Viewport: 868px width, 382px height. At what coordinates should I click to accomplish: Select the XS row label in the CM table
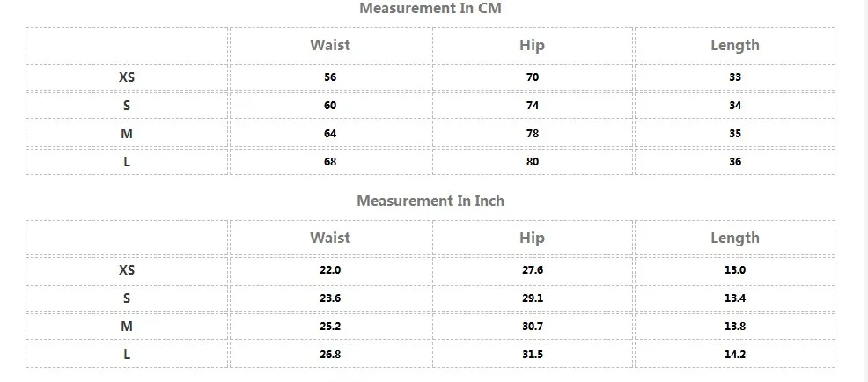[127, 77]
